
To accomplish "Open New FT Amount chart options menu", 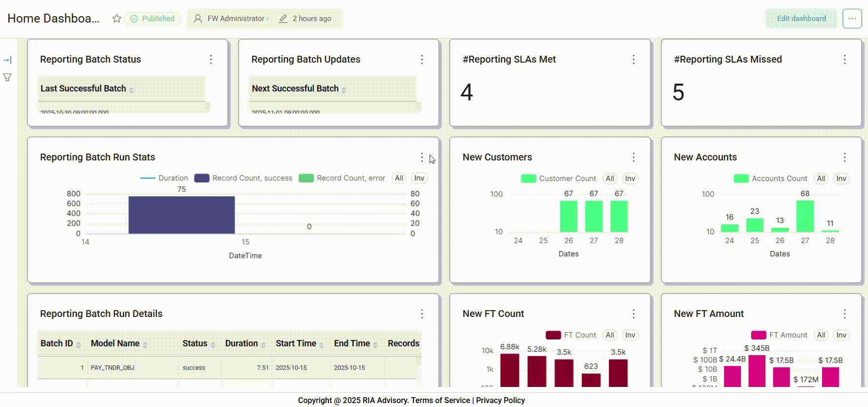I will click(845, 314).
